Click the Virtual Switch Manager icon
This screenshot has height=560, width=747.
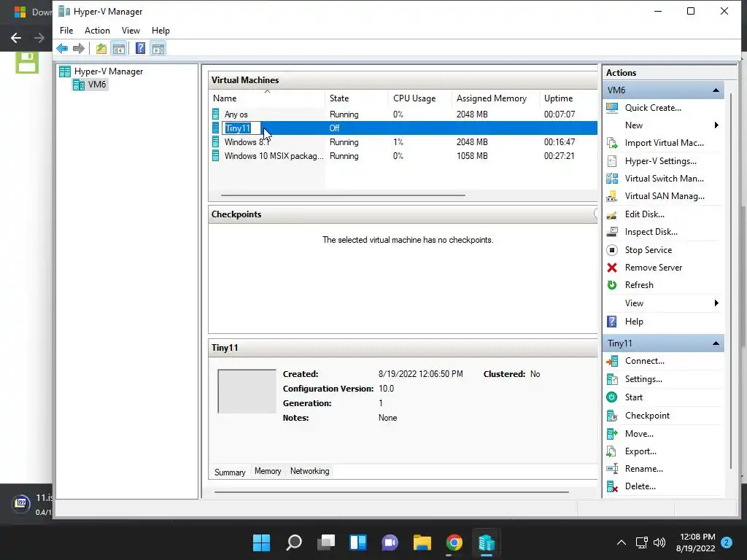click(x=612, y=179)
